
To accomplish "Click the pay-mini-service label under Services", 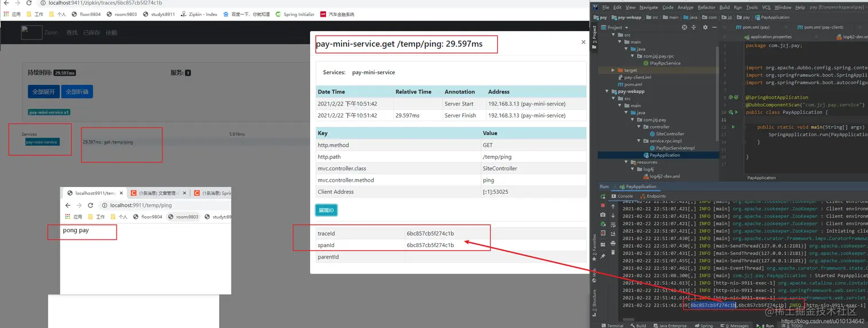I will 42,142.
